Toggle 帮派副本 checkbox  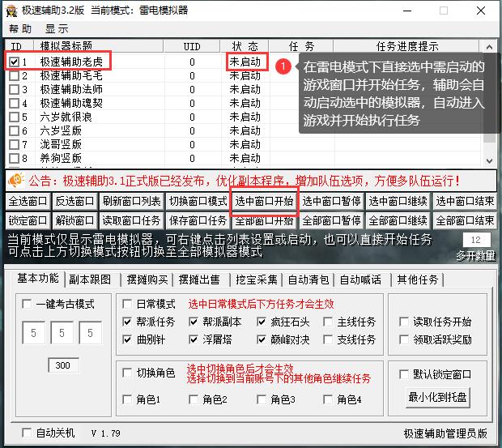[x=194, y=322]
